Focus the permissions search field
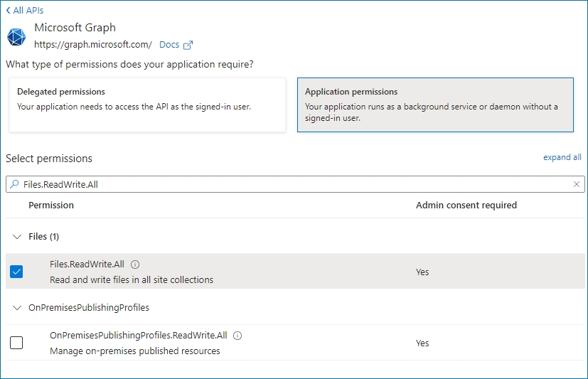This screenshot has width=588, height=379. tap(295, 184)
